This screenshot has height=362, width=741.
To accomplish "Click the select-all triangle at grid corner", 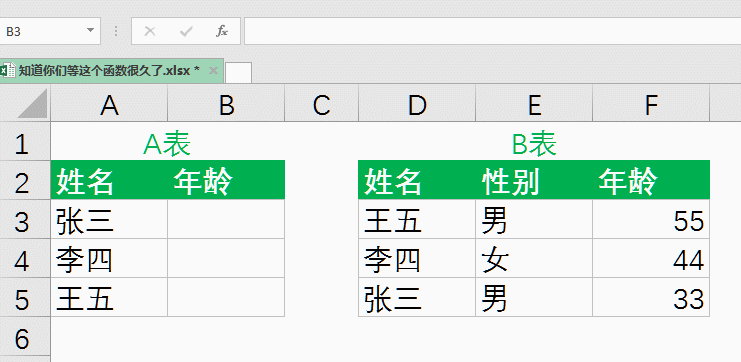I will 32,104.
